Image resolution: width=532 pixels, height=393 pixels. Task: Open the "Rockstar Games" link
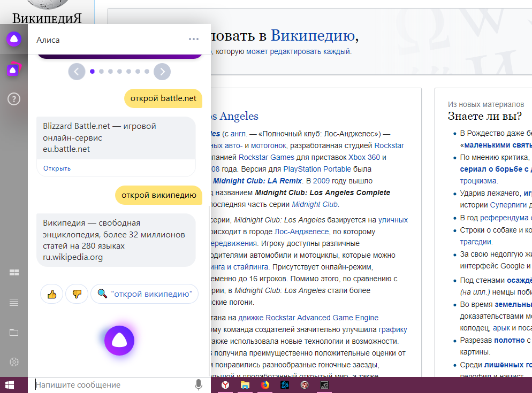click(267, 157)
